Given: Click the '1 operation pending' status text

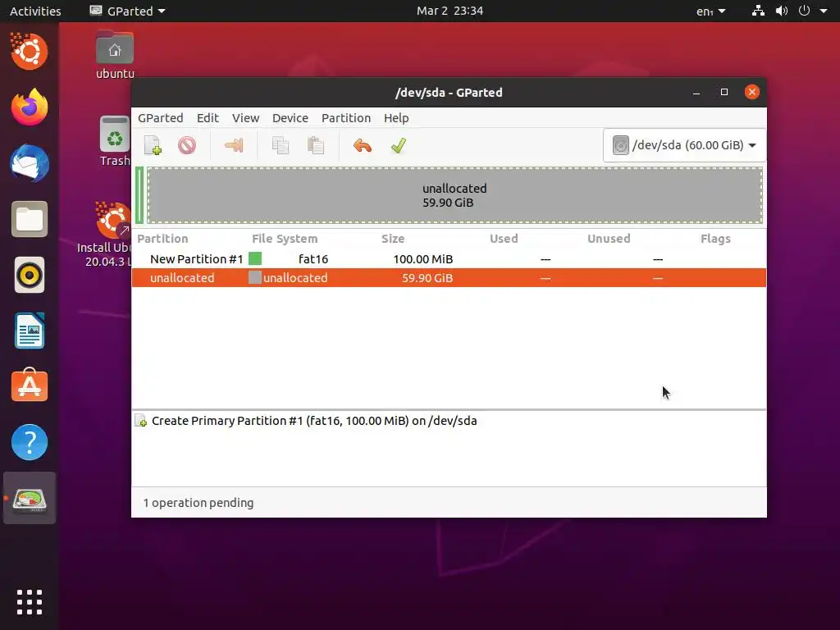Looking at the screenshot, I should [199, 503].
